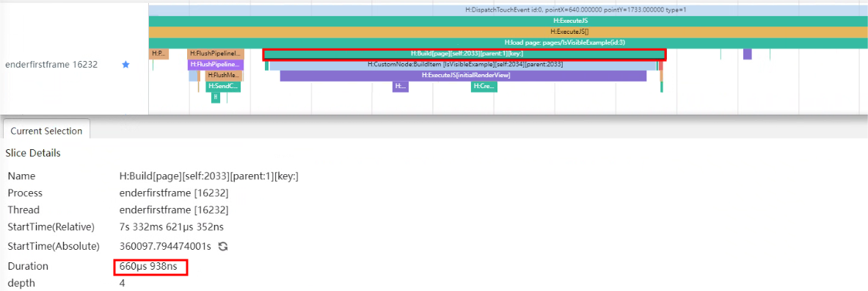Select the H:SendC... slice
This screenshot has width=868, height=291.
pos(223,87)
